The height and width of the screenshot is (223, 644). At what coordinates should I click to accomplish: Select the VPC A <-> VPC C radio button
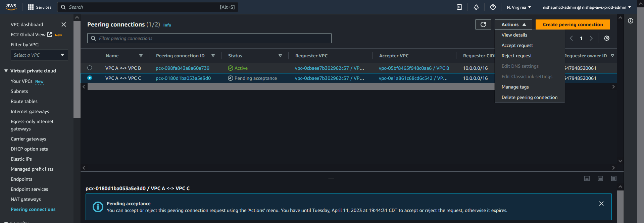coord(90,78)
